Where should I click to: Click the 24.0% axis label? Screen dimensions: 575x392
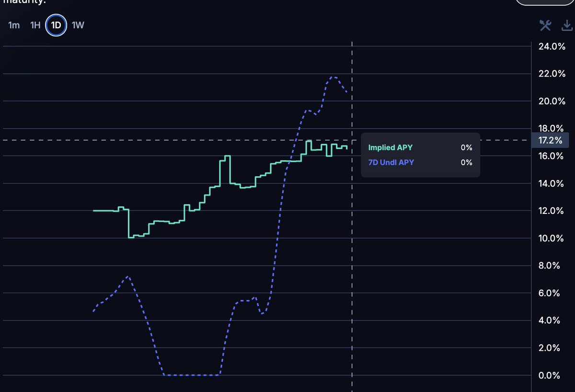click(x=552, y=46)
